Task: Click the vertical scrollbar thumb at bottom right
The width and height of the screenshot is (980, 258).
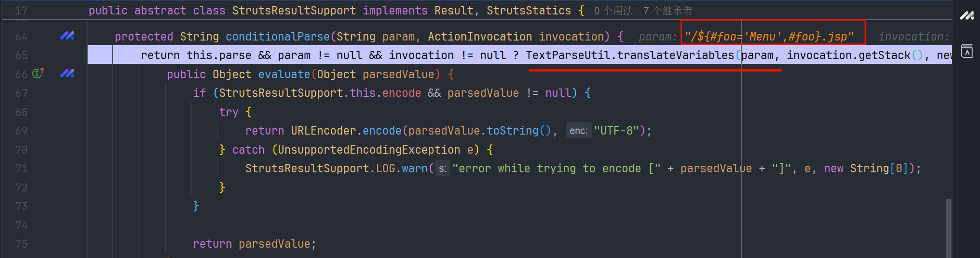Action: [948, 227]
